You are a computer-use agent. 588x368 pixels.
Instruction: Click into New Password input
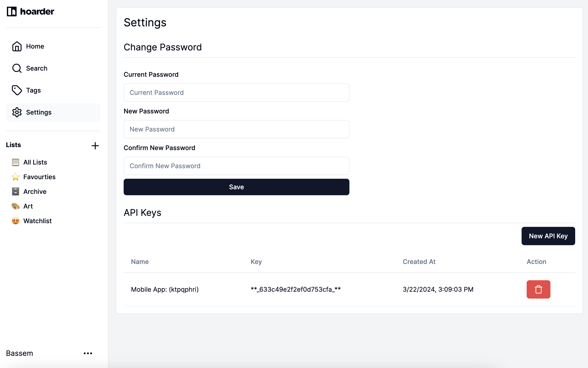click(x=236, y=129)
